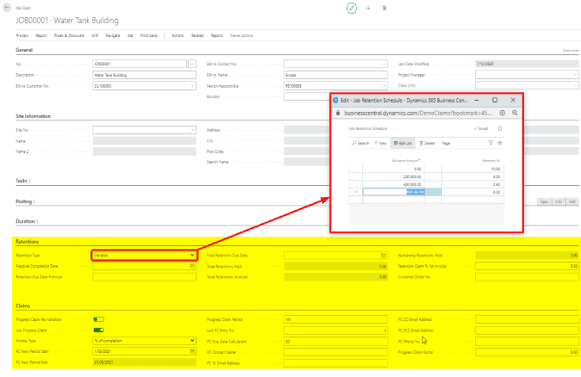The height and width of the screenshot is (377, 581).
Task: Open the Reports menu
Action: (x=217, y=36)
